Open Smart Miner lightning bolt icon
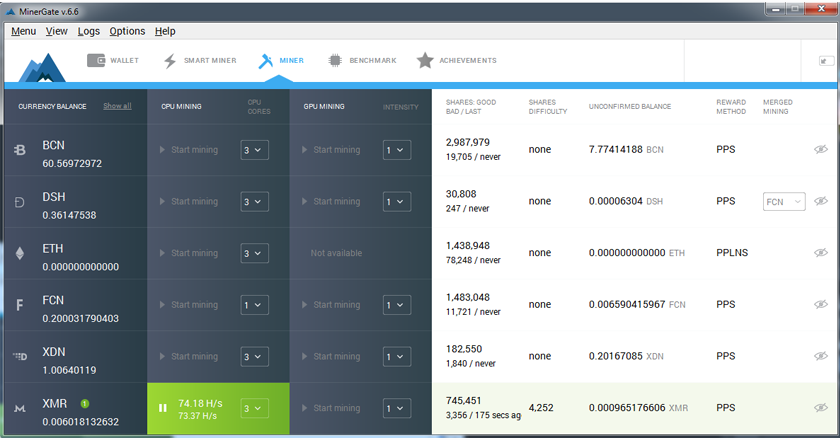840x440 pixels. point(169,60)
